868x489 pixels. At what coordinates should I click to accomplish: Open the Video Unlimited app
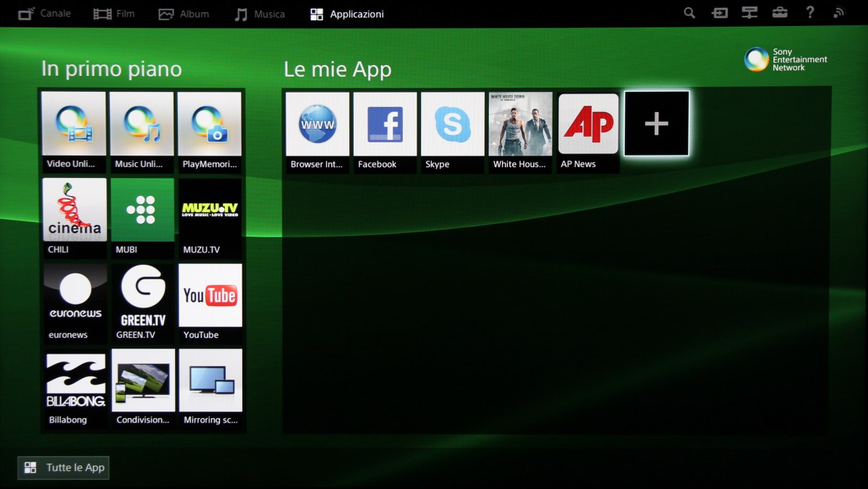[74, 132]
